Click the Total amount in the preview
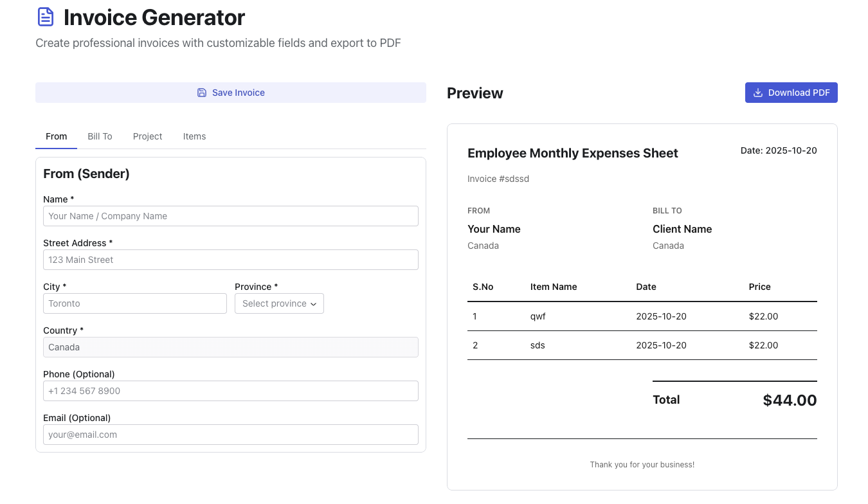The height and width of the screenshot is (504, 868). tap(790, 399)
